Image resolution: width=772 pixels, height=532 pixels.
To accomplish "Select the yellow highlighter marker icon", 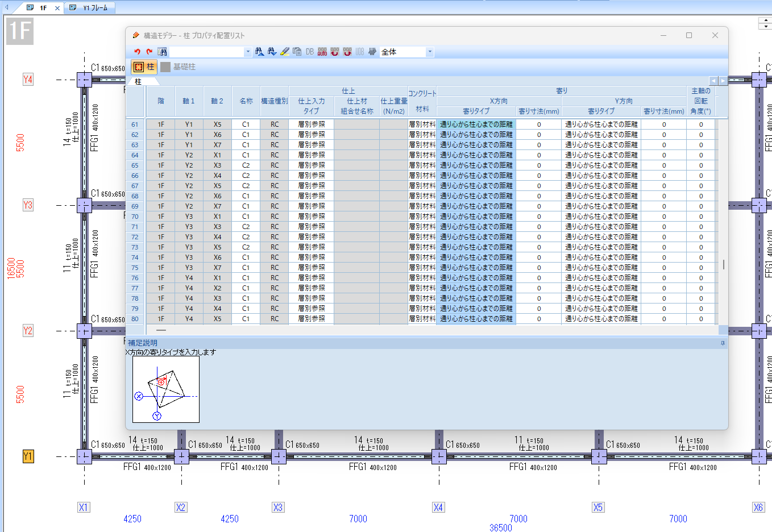I will pos(285,52).
